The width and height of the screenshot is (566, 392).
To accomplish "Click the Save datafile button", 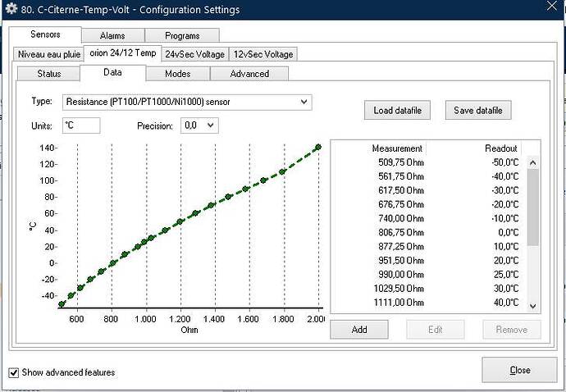I will [478, 110].
